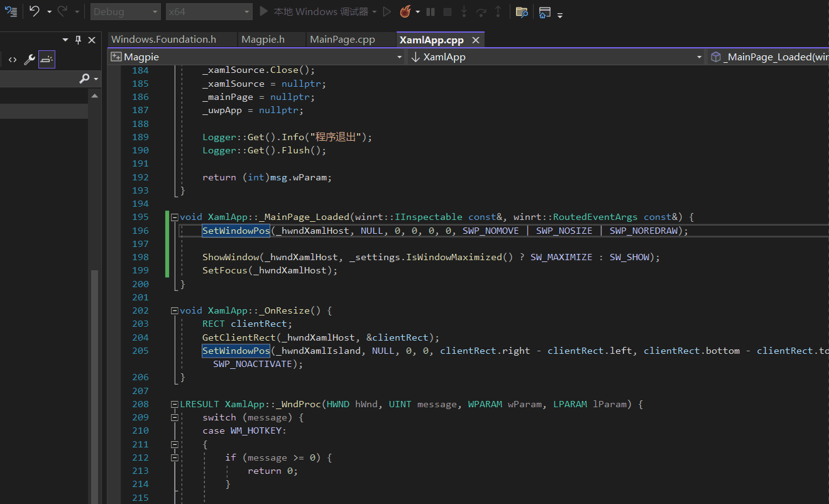Viewport: 829px width, 504px height.
Task: Click Flush call on line 190
Action: (295, 150)
